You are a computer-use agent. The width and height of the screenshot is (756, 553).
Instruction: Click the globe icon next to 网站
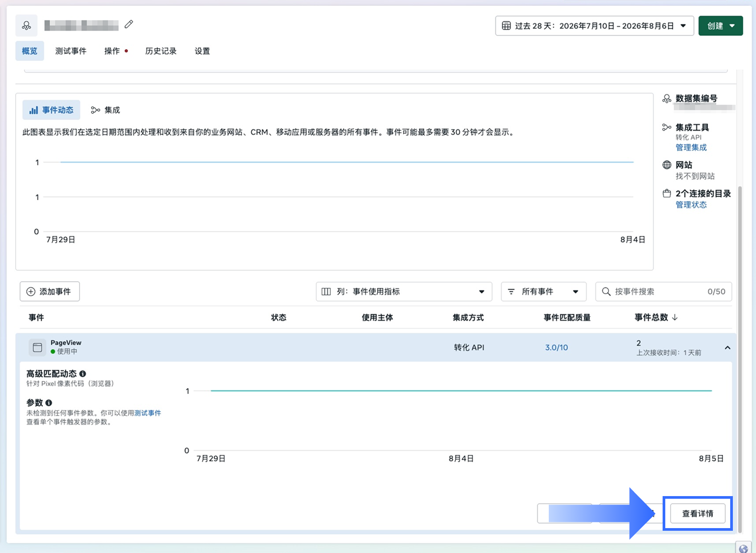[x=667, y=165]
